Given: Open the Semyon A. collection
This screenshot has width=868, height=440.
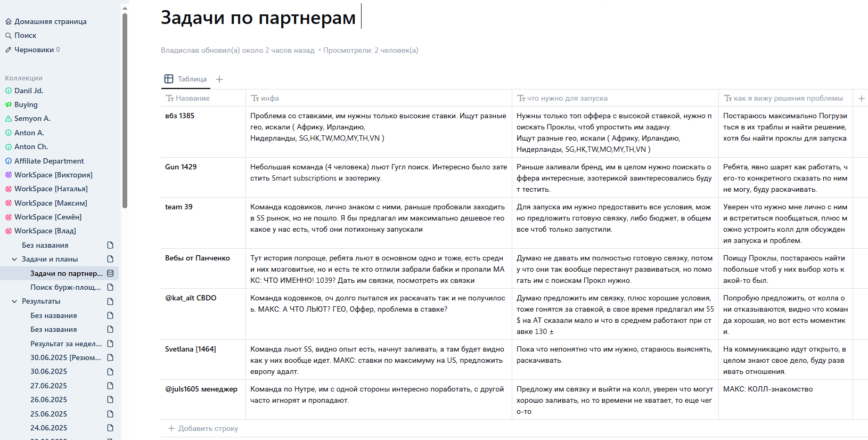Looking at the screenshot, I should 32,118.
